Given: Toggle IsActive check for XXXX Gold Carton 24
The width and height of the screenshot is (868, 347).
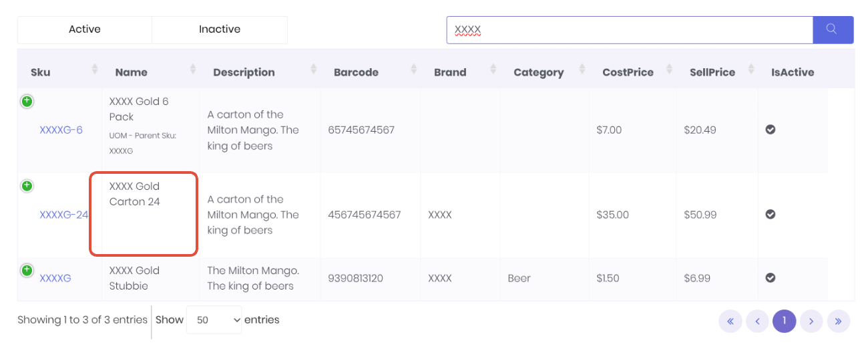Looking at the screenshot, I should tap(770, 215).
